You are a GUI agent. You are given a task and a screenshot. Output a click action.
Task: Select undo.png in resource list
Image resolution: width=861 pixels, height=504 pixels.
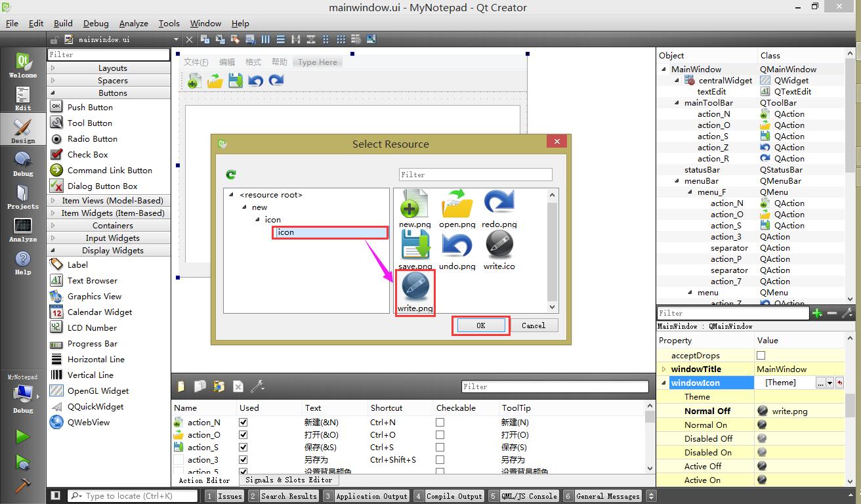point(457,251)
